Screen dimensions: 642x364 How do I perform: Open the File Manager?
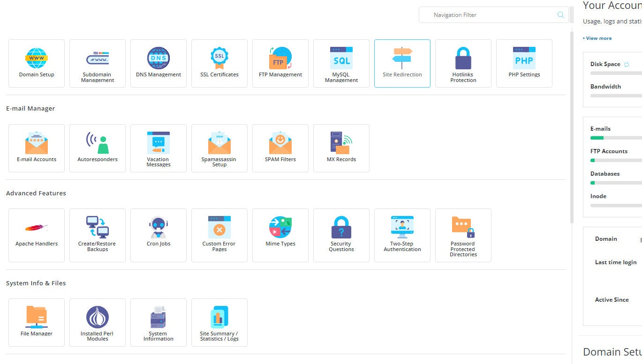click(x=36, y=322)
